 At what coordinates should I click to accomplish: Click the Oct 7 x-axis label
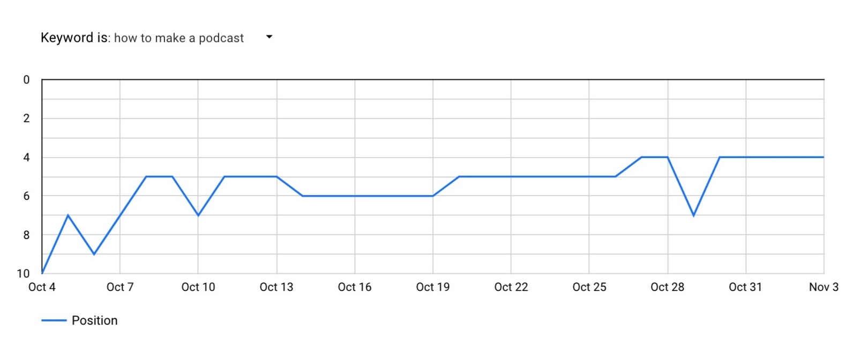tap(120, 287)
